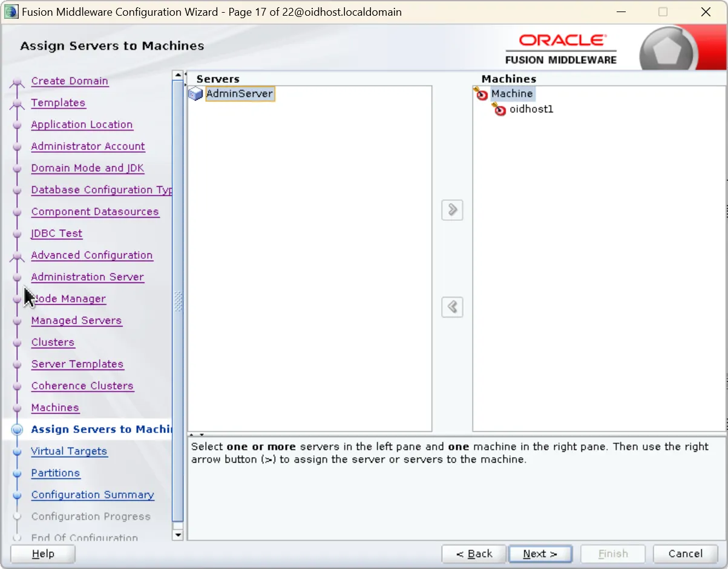The image size is (728, 569).
Task: Open the Node Manager step
Action: 68,299
